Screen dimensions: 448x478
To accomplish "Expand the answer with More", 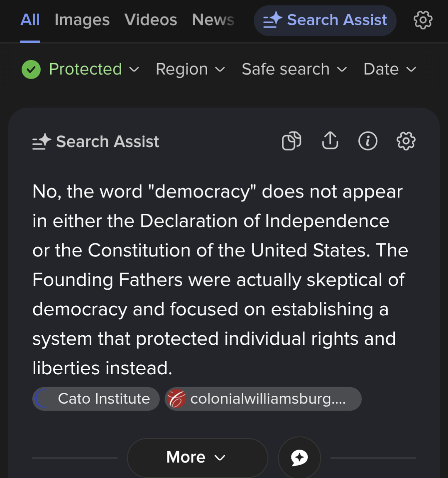I will pos(197,457).
